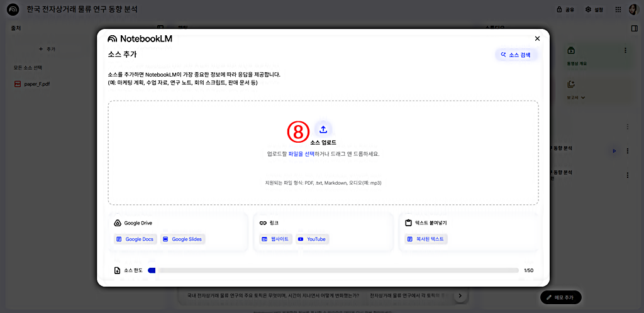Toggle the right panel collapse icon
The image size is (644, 313).
(634, 28)
